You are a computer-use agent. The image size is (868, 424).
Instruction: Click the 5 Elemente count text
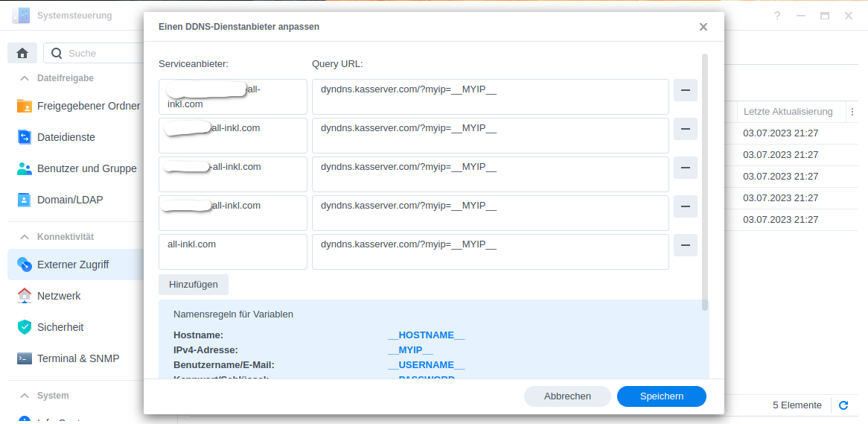pos(797,405)
